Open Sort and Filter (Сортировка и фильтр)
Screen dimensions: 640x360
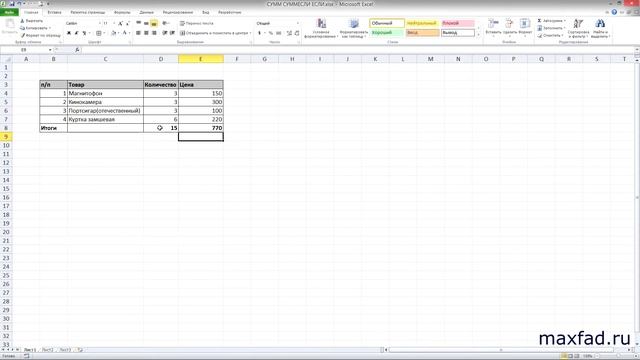tap(578, 28)
